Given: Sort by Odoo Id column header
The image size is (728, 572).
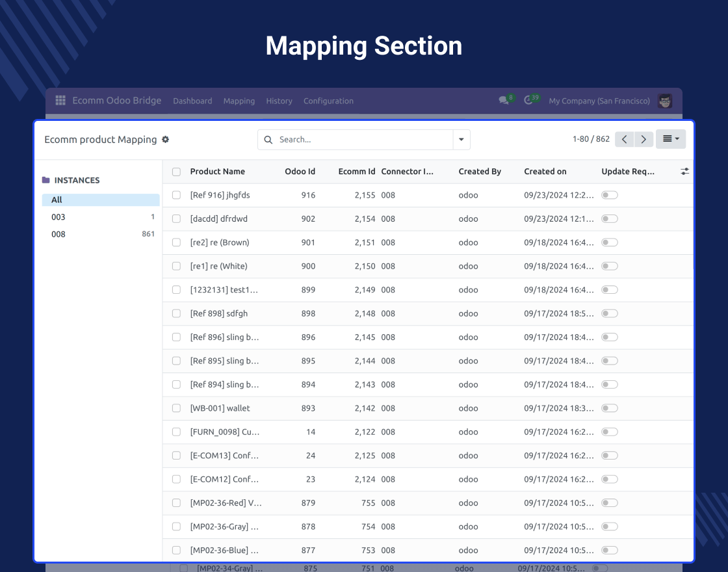Looking at the screenshot, I should [300, 172].
